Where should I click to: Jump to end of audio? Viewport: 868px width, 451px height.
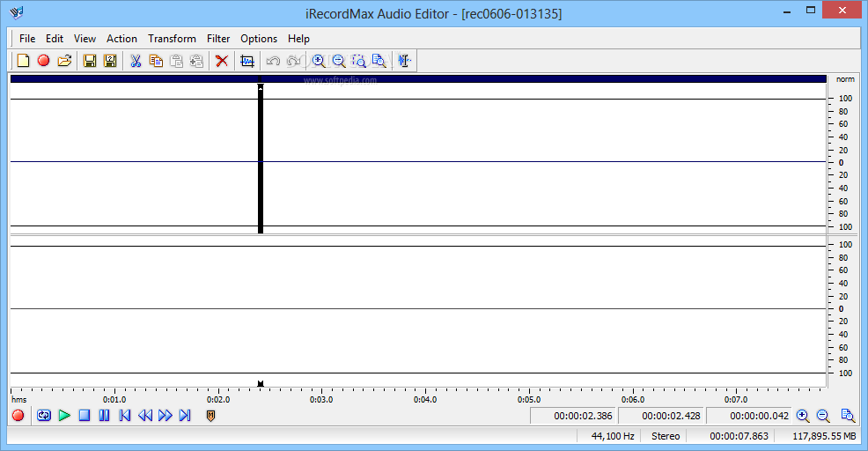point(185,415)
